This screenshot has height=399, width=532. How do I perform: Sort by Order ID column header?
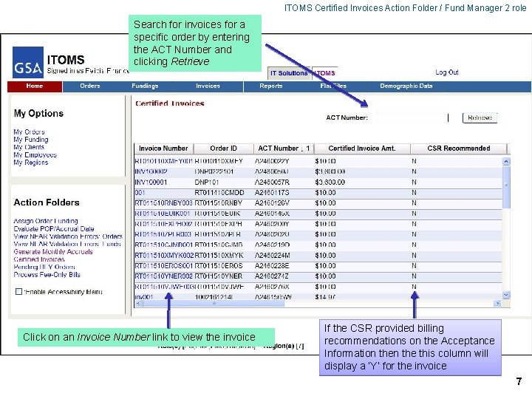224,149
